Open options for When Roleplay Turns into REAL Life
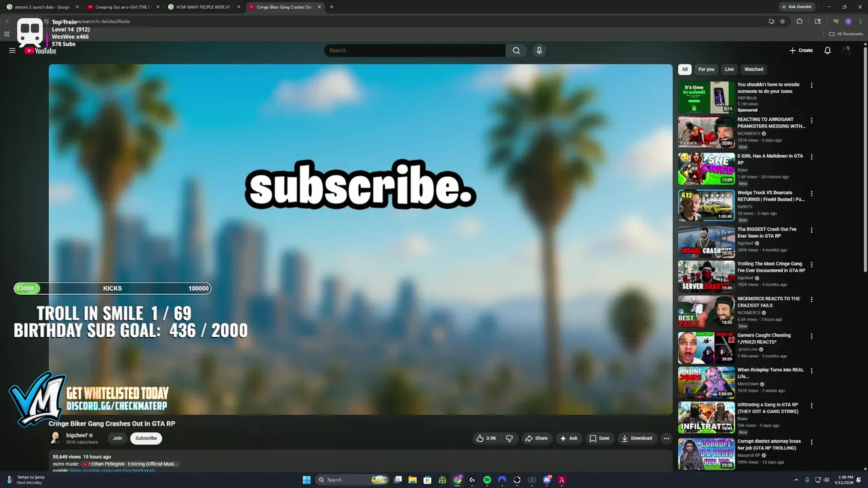Viewport: 868px width, 488px height. 812,371
